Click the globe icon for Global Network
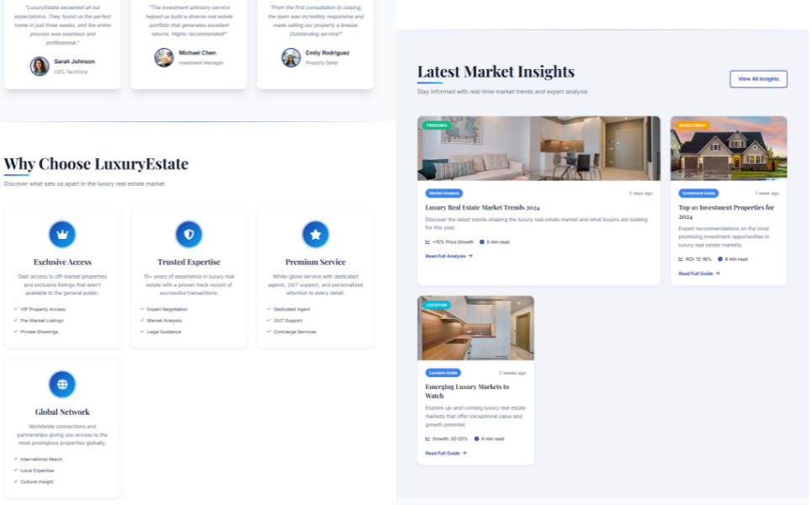 pyautogui.click(x=62, y=385)
